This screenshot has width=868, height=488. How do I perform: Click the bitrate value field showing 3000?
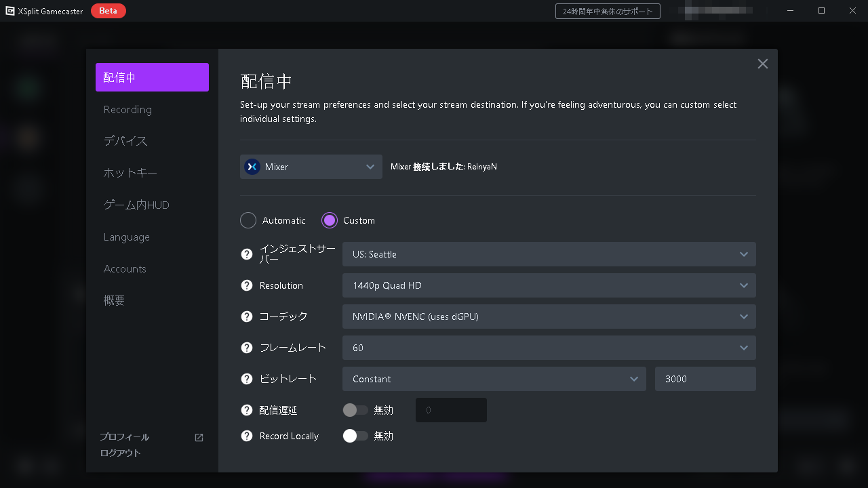705,379
